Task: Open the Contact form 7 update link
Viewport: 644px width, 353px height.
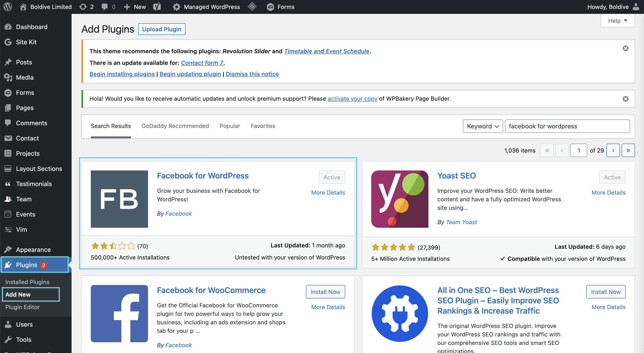Action: (202, 63)
